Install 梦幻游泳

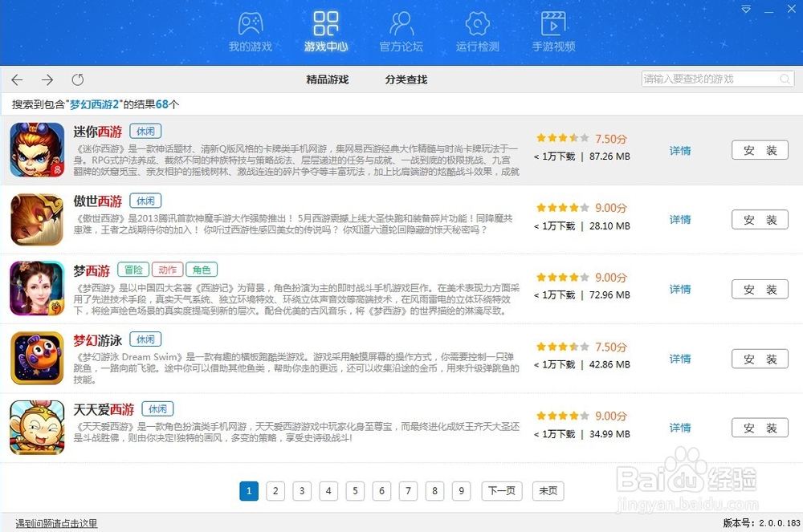click(x=760, y=359)
